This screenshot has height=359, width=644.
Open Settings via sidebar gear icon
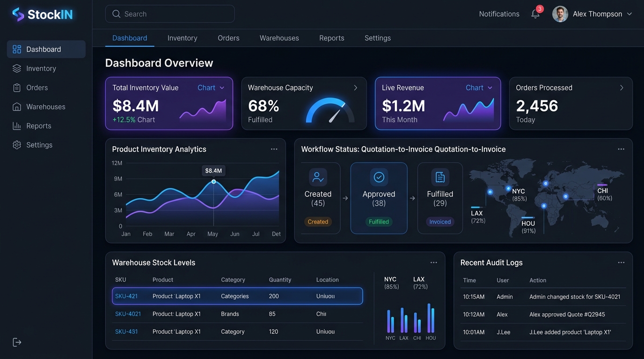click(x=17, y=145)
